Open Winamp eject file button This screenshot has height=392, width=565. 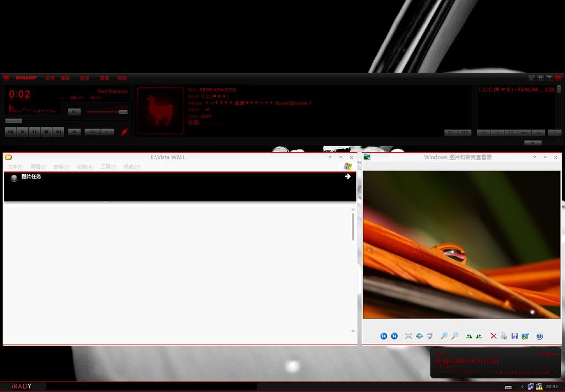(74, 132)
